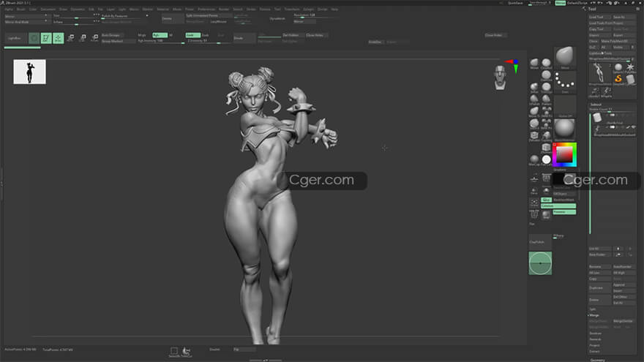
Task: Select the Topology brush icon
Action: 546,136
